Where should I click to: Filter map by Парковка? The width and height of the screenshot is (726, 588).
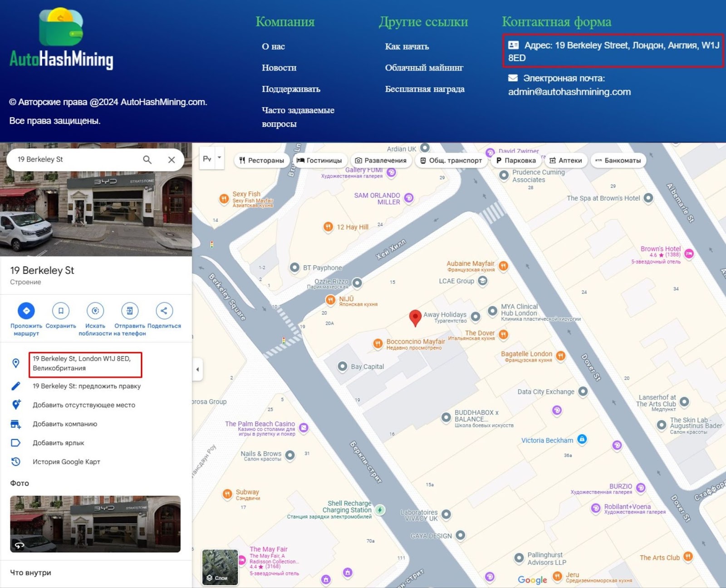click(516, 160)
